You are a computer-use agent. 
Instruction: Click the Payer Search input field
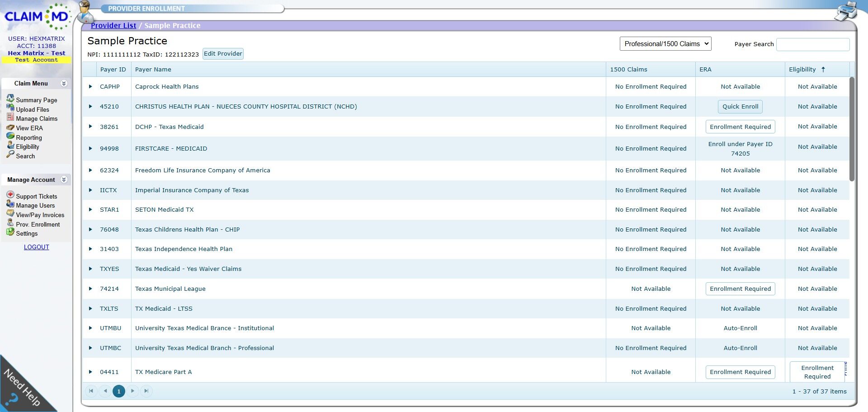coord(813,44)
